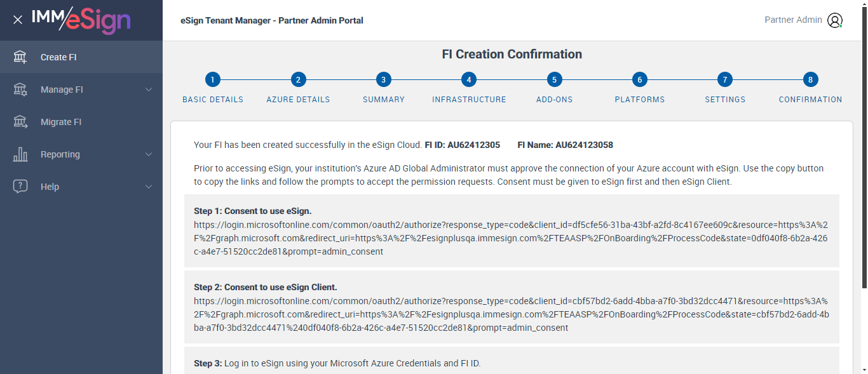
Task: Open the Partner Admin profile icon
Action: point(834,20)
